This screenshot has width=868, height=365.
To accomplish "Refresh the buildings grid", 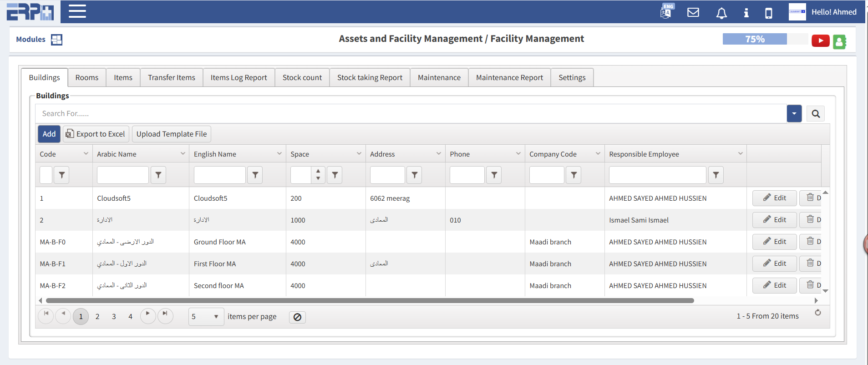I will 817,313.
